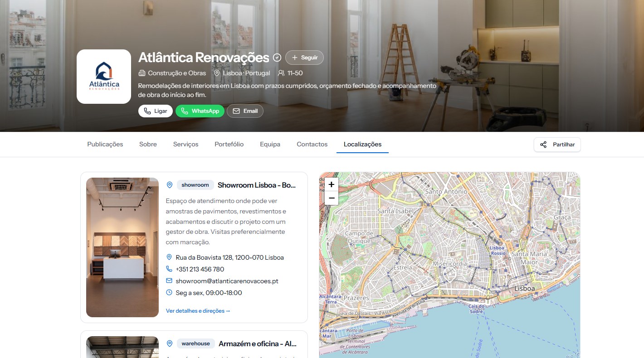Click the address pin icon at Rua da Boavista
Screen dimensions: 644x358
coord(169,257)
